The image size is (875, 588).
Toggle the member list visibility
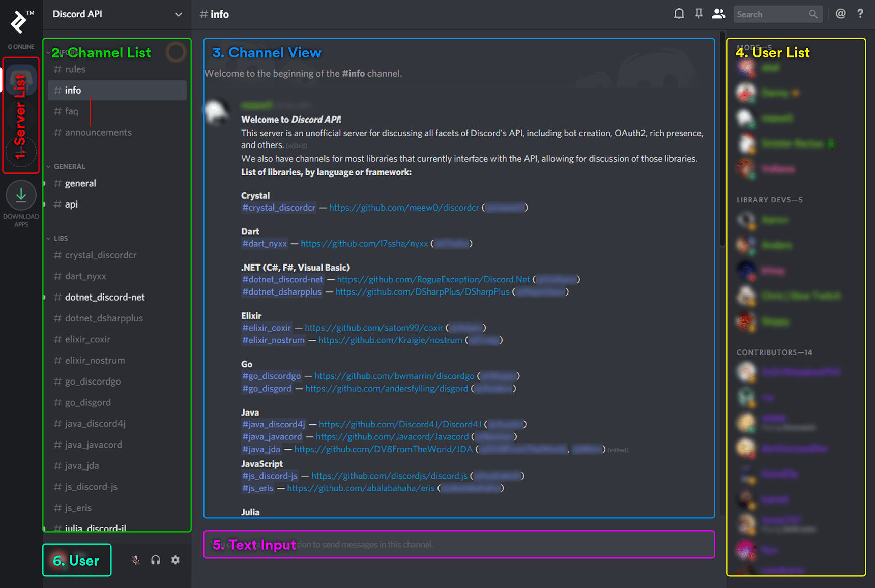coord(718,14)
